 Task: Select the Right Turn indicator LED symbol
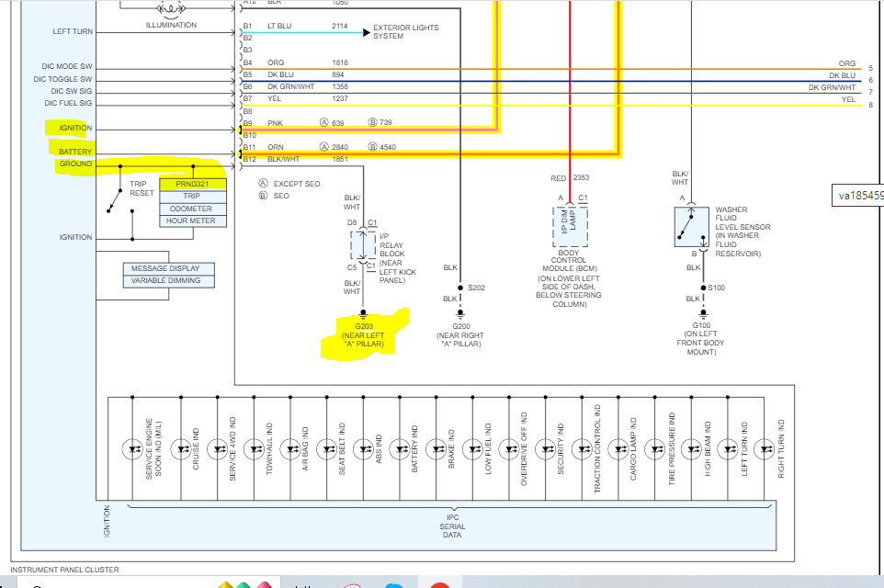(x=764, y=449)
